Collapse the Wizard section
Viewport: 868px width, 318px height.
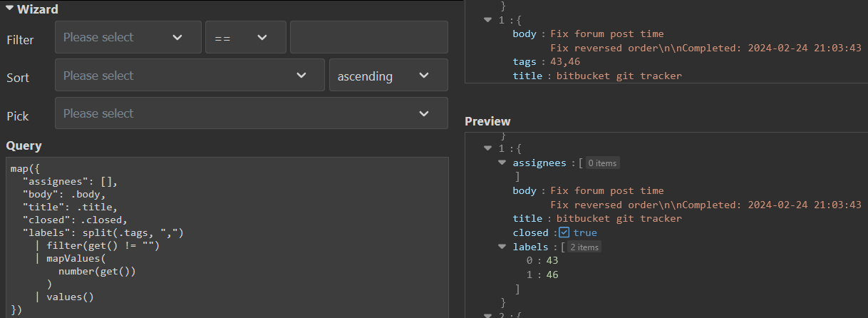[x=9, y=9]
